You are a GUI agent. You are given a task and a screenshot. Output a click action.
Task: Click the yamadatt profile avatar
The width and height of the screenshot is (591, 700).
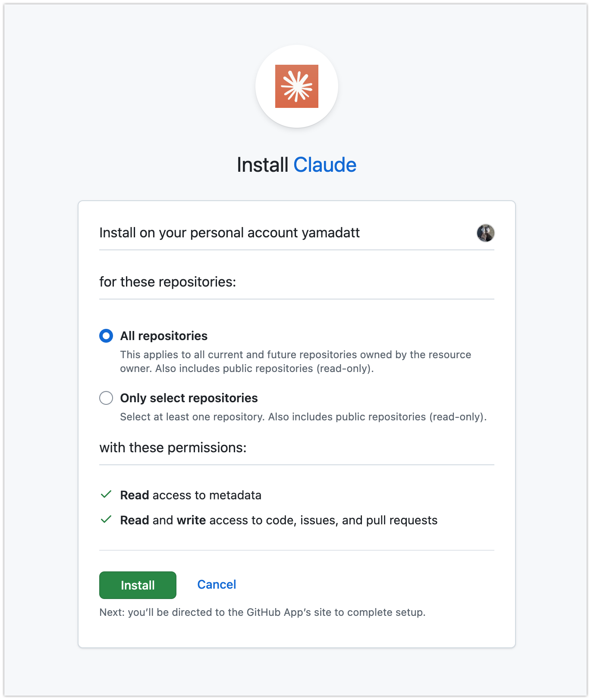485,233
